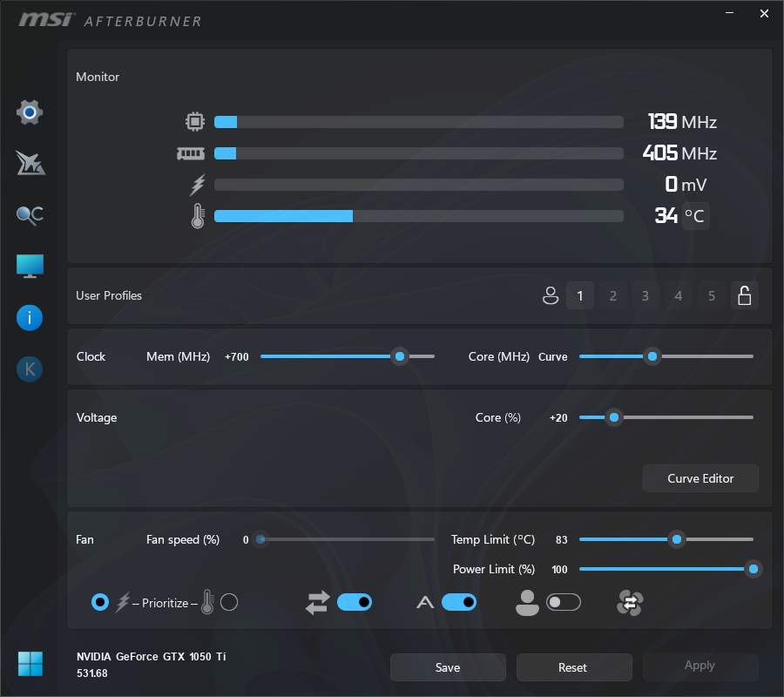This screenshot has width=784, height=697.
Task: Open the MSI Kombustor jet icon
Action: pyautogui.click(x=30, y=163)
